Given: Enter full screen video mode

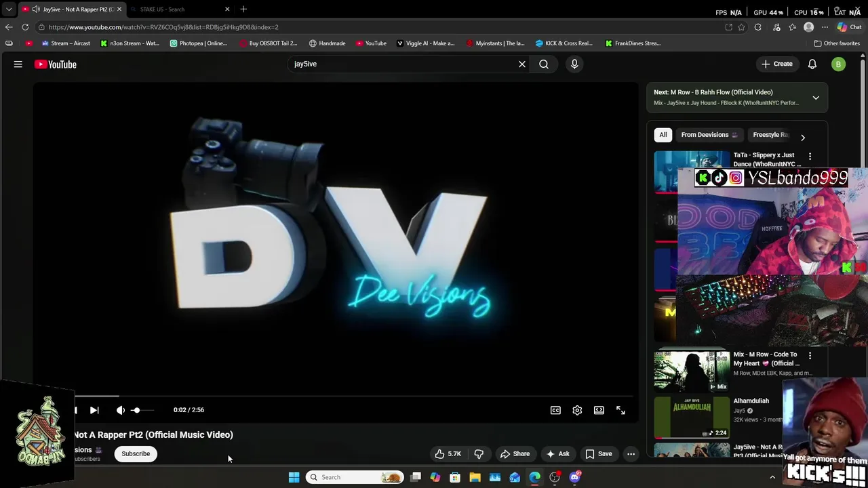Looking at the screenshot, I should tap(620, 410).
